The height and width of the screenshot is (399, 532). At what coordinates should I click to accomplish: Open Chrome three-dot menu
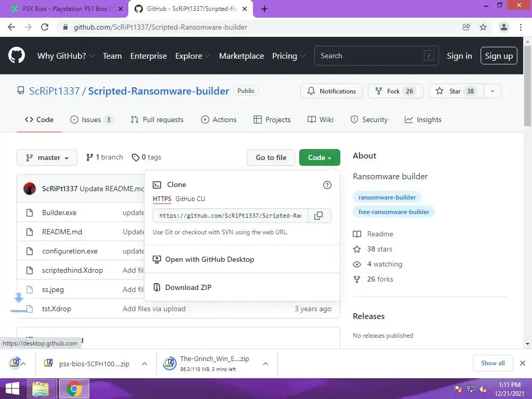coord(521,27)
